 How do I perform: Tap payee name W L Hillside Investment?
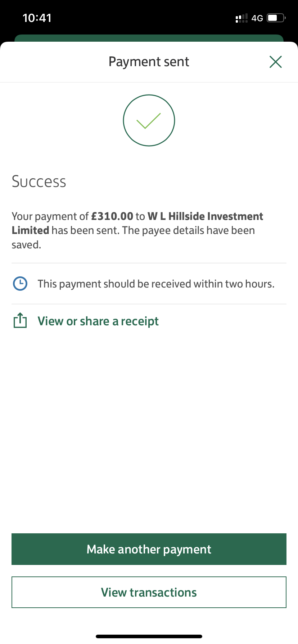coord(205,216)
